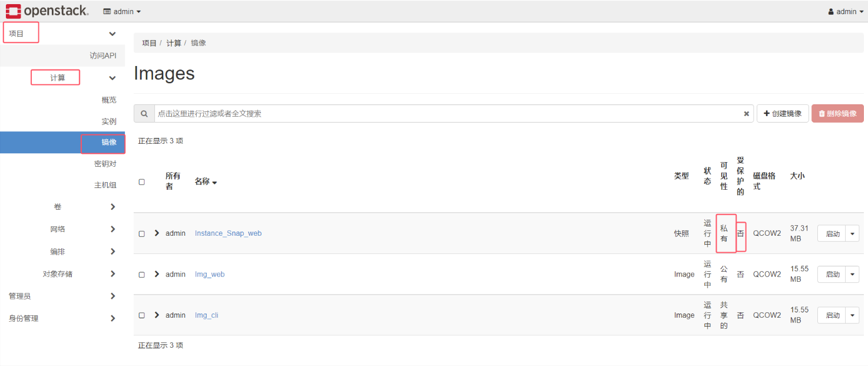Click the image filter search field
Viewport: 868px width, 366px height.
click(448, 114)
